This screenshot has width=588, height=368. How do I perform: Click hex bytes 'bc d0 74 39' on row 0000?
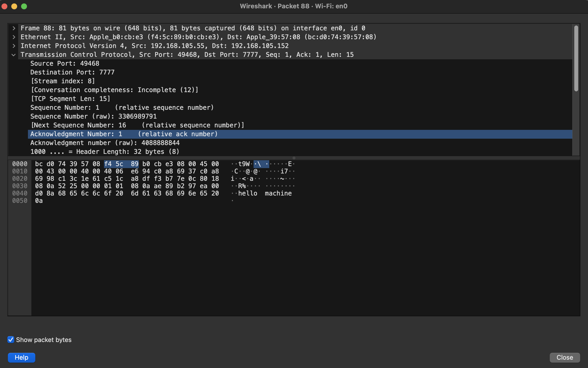56,164
